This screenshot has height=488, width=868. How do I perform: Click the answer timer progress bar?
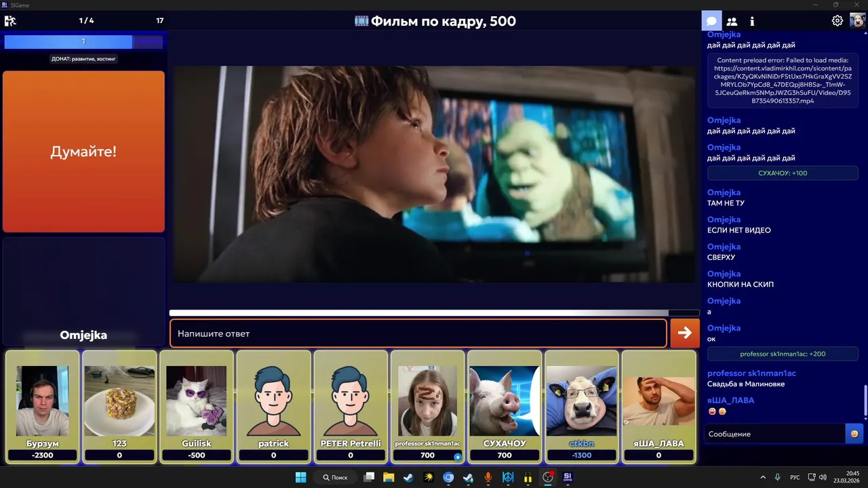[x=434, y=313]
